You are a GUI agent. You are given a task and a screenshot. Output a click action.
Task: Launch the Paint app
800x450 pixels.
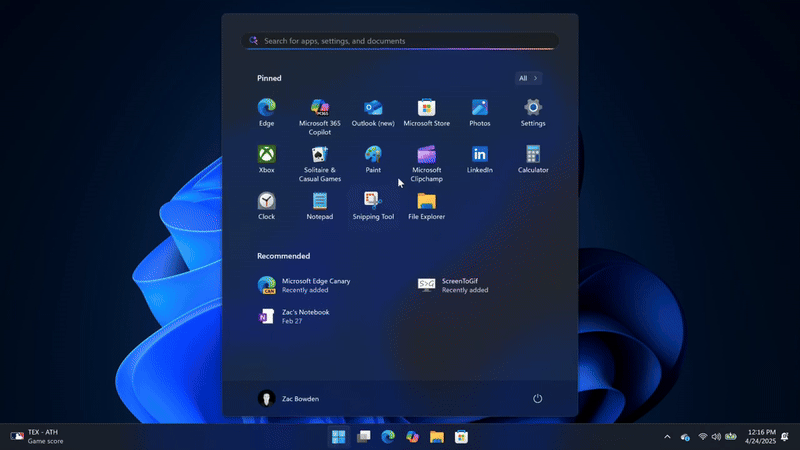373,159
